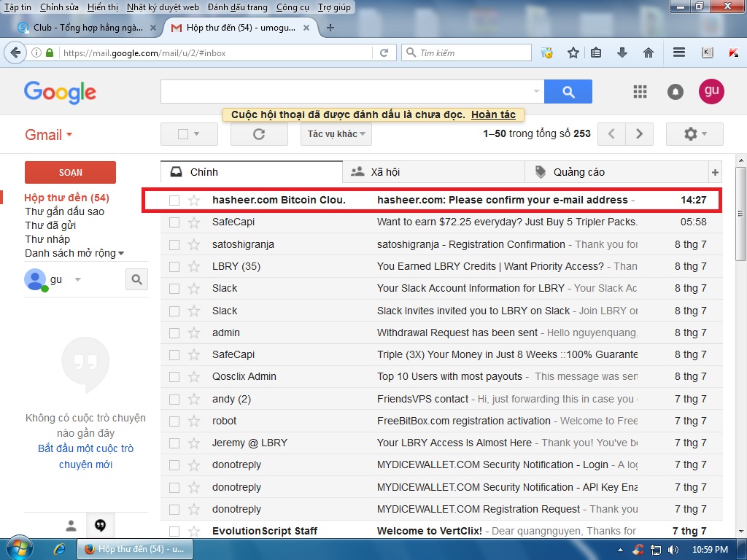Click the blue Google search button
This screenshot has height=560, width=747.
pyautogui.click(x=568, y=91)
